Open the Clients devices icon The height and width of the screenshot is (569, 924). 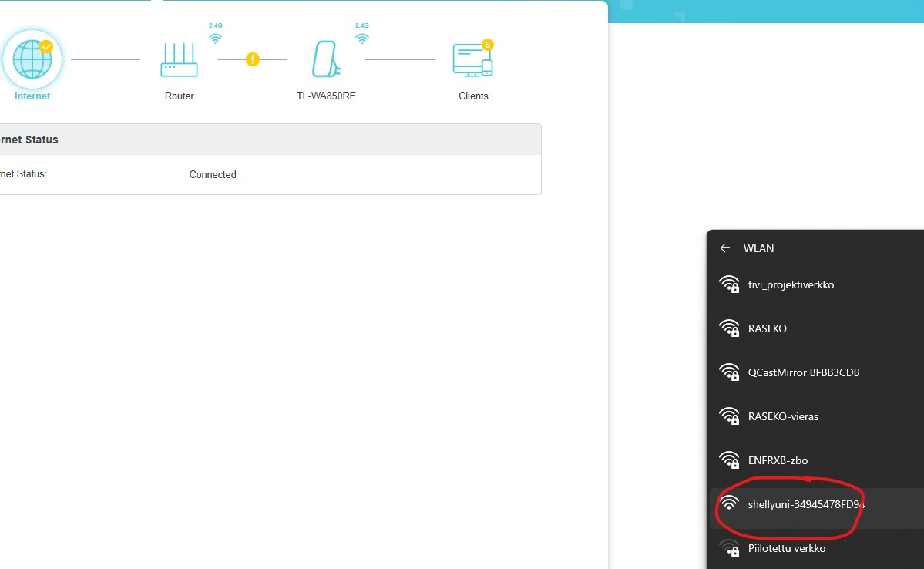pyautogui.click(x=472, y=60)
